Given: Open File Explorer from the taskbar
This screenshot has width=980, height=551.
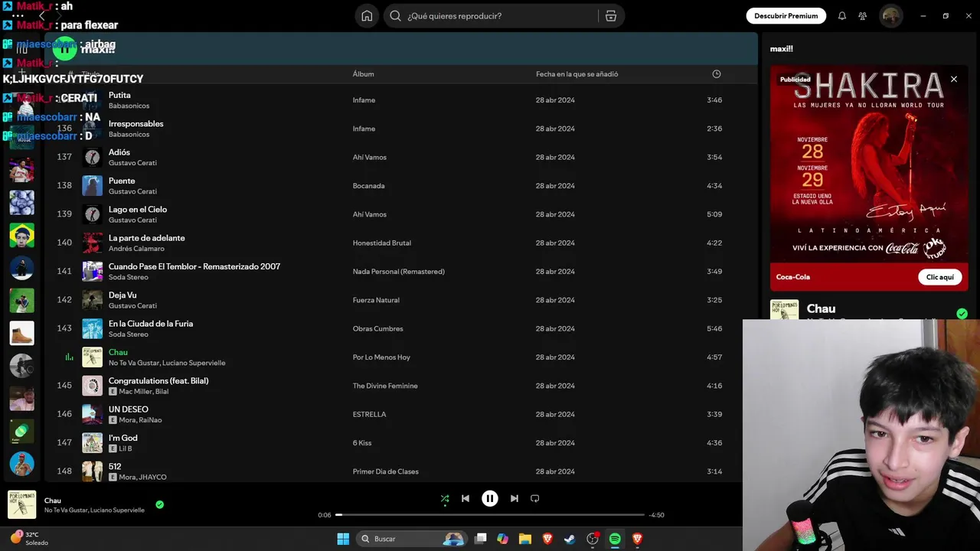Looking at the screenshot, I should point(525,539).
